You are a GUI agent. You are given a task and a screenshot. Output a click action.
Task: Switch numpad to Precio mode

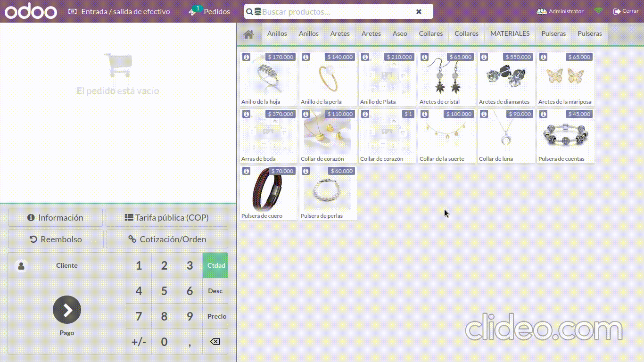(216, 316)
